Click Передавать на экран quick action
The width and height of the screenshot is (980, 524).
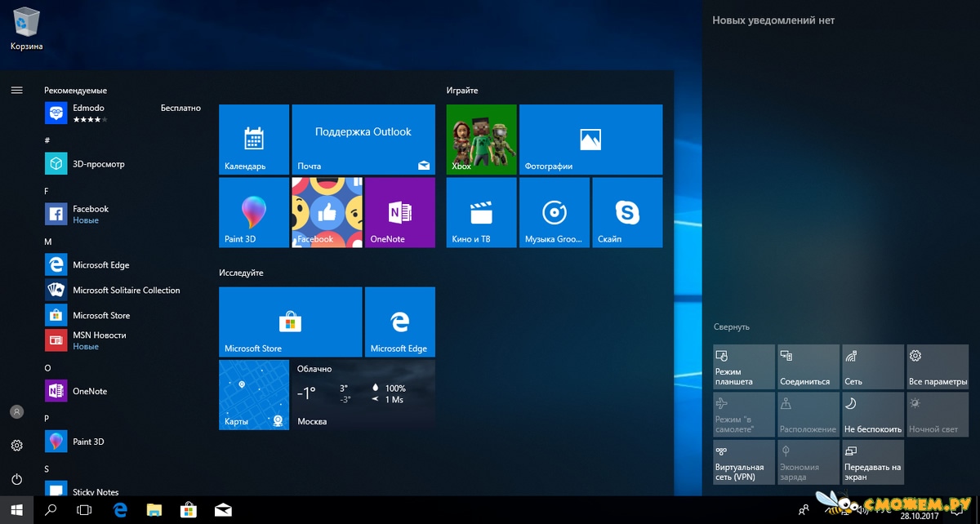point(873,463)
